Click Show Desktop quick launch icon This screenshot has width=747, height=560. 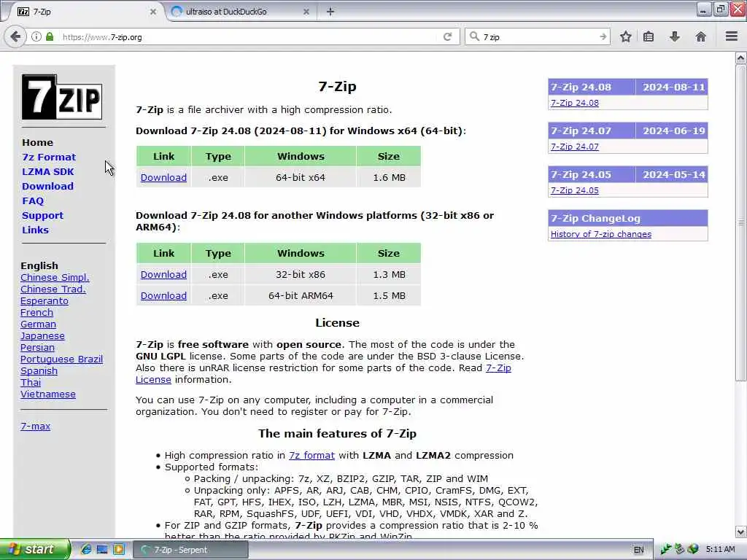pos(102,549)
